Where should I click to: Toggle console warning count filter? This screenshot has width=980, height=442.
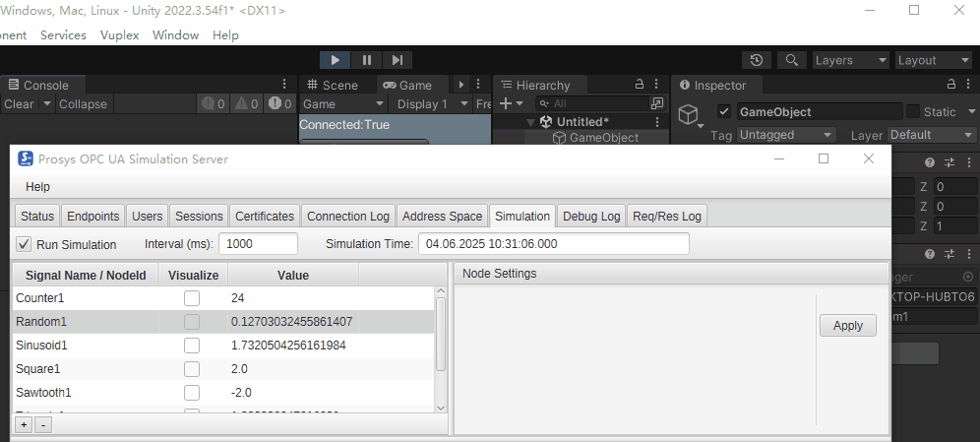247,103
